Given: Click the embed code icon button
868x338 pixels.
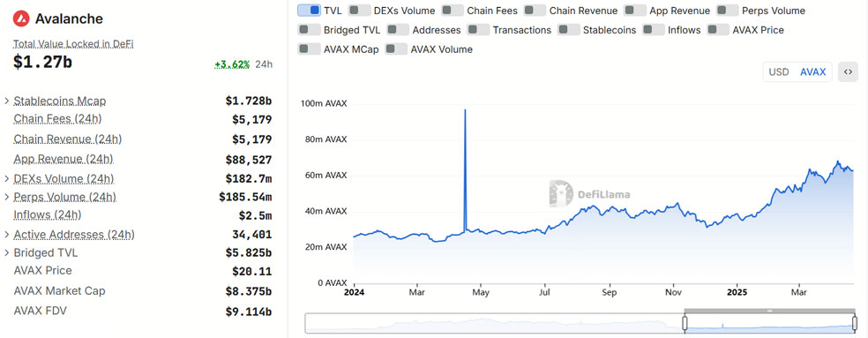Looking at the screenshot, I should tap(848, 72).
